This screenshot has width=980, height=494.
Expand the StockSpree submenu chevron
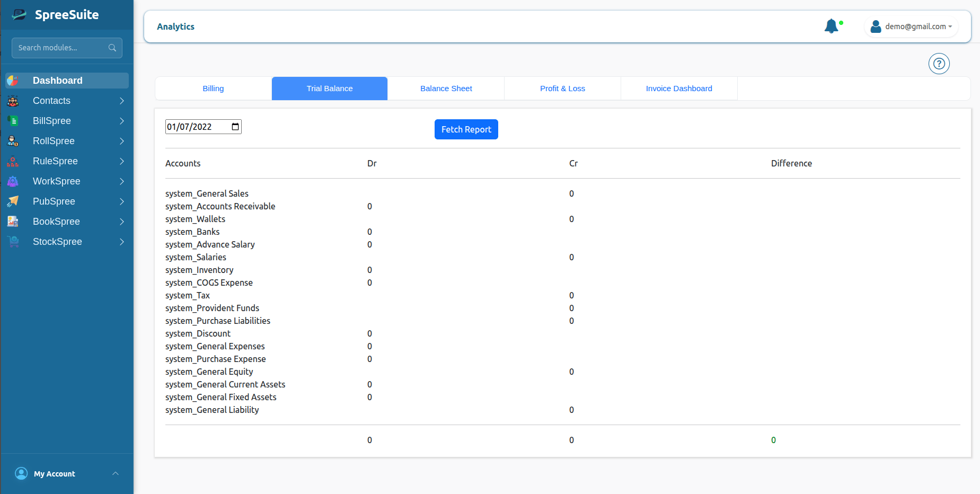coord(122,242)
